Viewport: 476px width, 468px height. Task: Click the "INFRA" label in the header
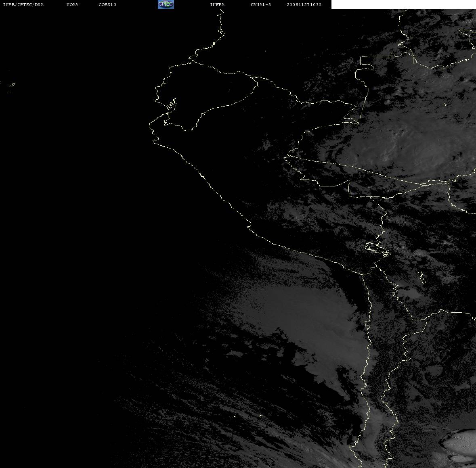coord(217,4)
